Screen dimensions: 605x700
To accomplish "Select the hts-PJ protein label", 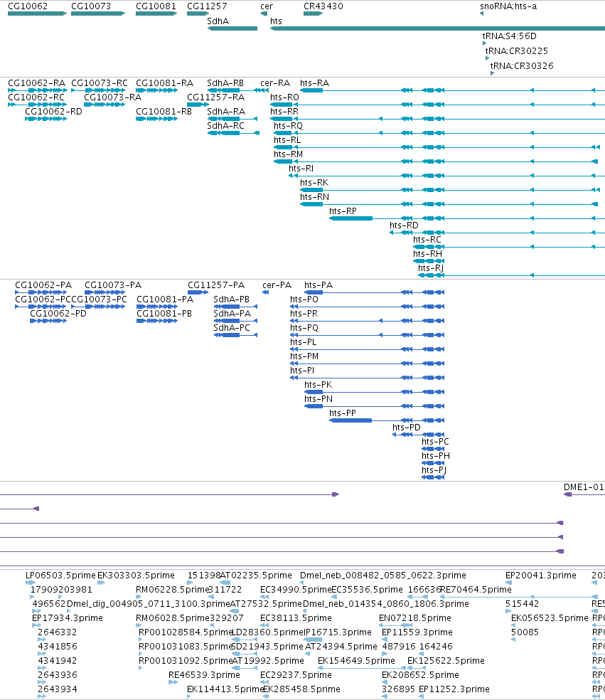I will tap(434, 470).
